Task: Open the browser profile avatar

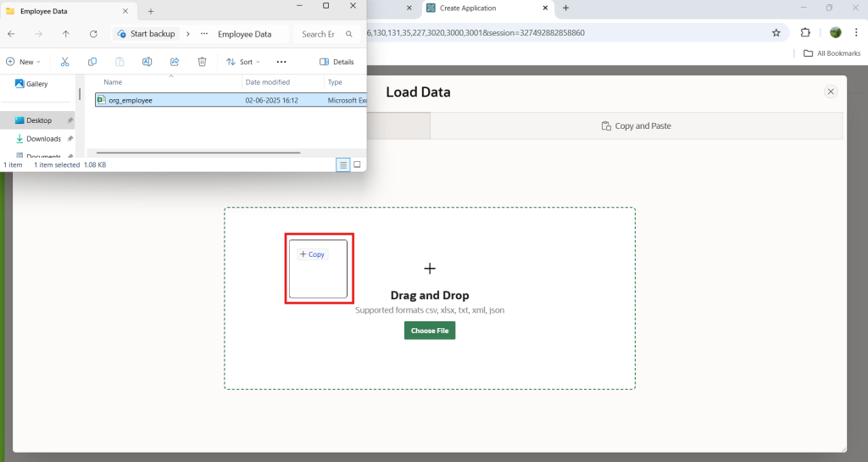Action: (x=835, y=33)
